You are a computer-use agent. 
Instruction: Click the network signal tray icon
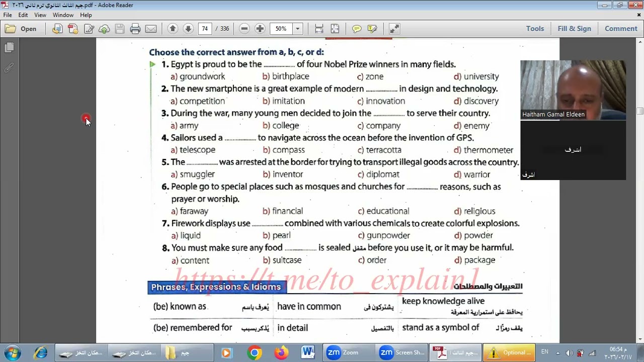(x=592, y=353)
